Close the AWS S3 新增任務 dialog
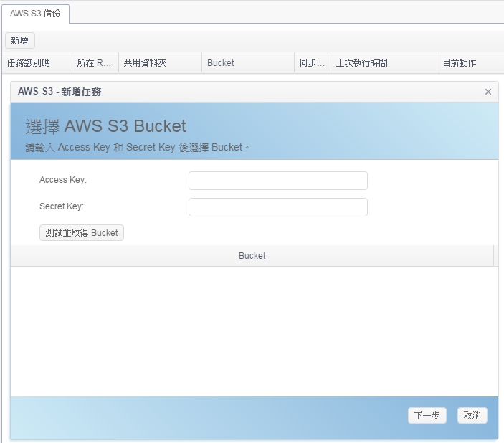The width and height of the screenshot is (504, 443). [x=488, y=92]
